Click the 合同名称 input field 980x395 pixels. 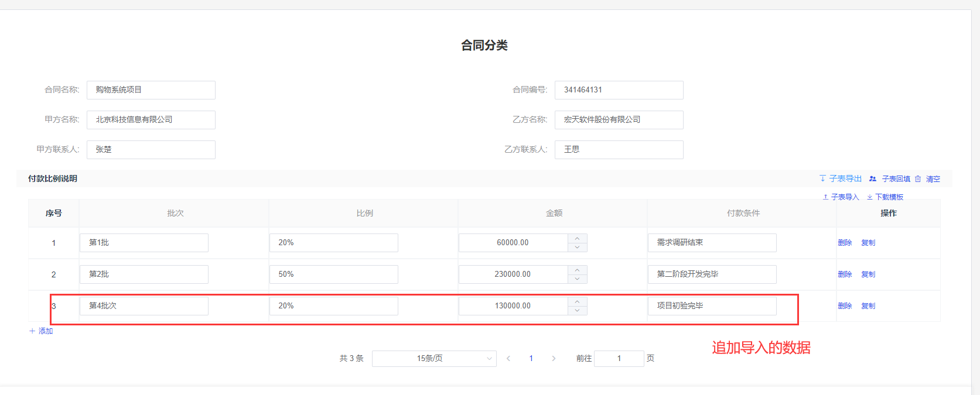pyautogui.click(x=151, y=90)
